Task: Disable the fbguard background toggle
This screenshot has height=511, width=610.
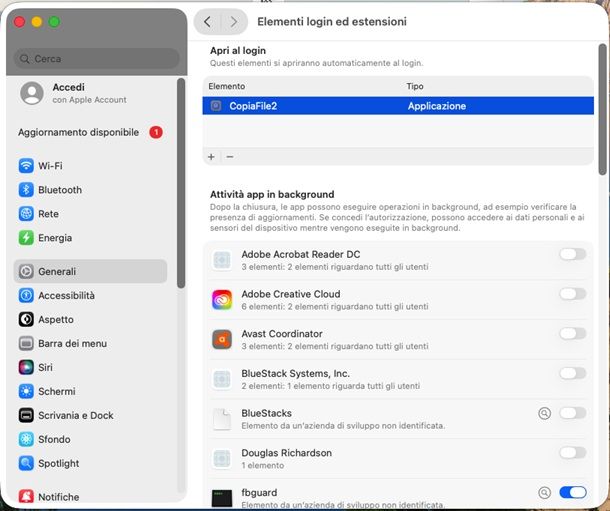Action: click(573, 492)
